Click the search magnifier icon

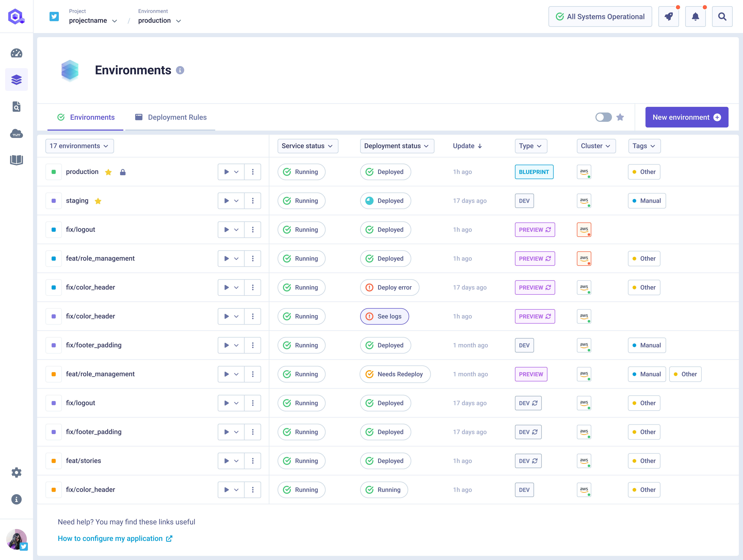[x=722, y=17]
